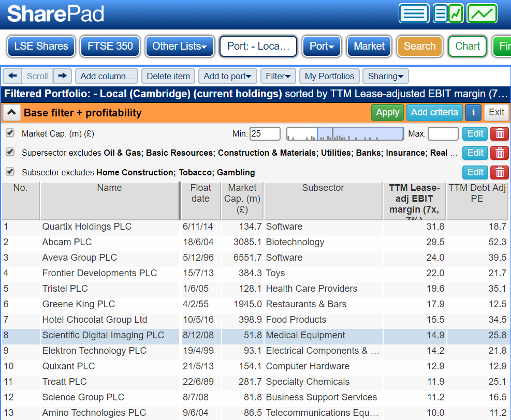Click the scroll left arrow
The width and height of the screenshot is (511, 420).
pyautogui.click(x=13, y=76)
